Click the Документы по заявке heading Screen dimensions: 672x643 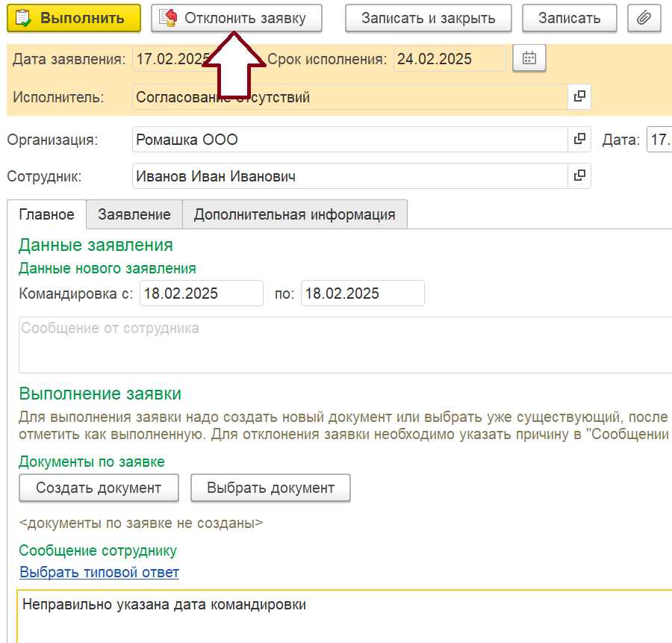click(x=92, y=462)
